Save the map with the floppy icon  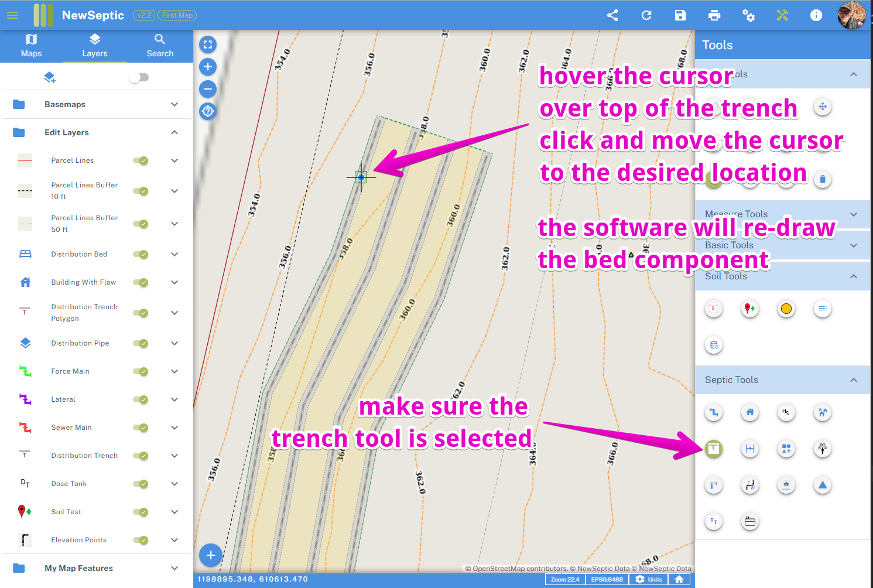[x=680, y=15]
